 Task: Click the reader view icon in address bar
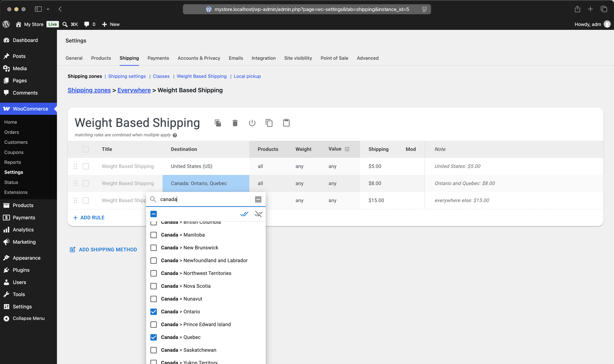tap(424, 9)
